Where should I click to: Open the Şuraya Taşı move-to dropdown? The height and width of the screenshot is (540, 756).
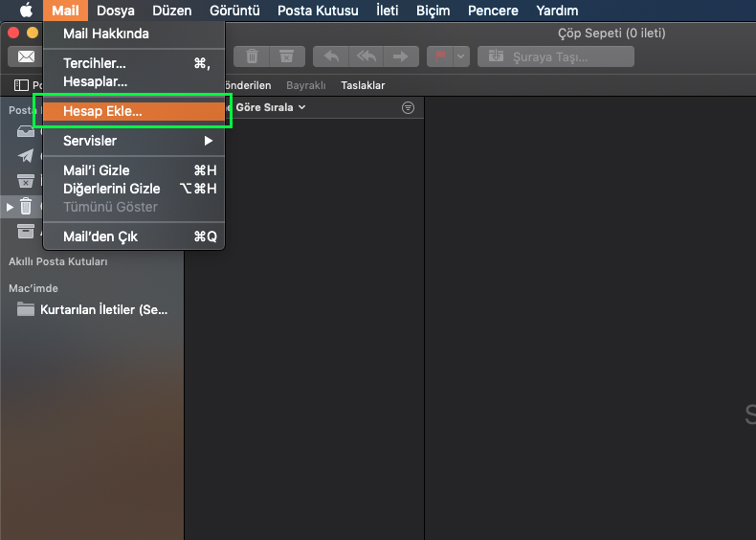tap(555, 56)
